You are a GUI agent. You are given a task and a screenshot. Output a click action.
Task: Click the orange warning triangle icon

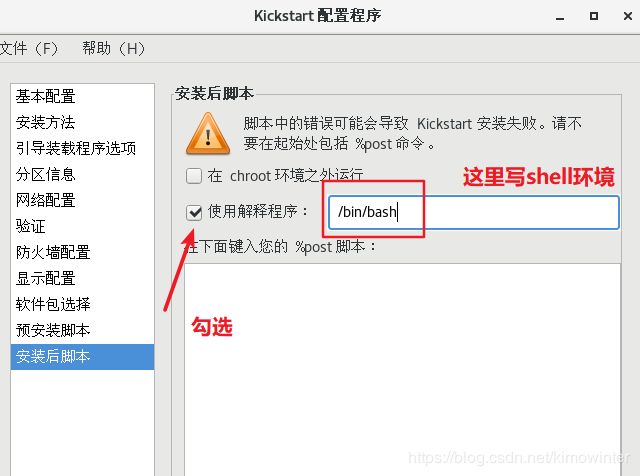coord(208,134)
